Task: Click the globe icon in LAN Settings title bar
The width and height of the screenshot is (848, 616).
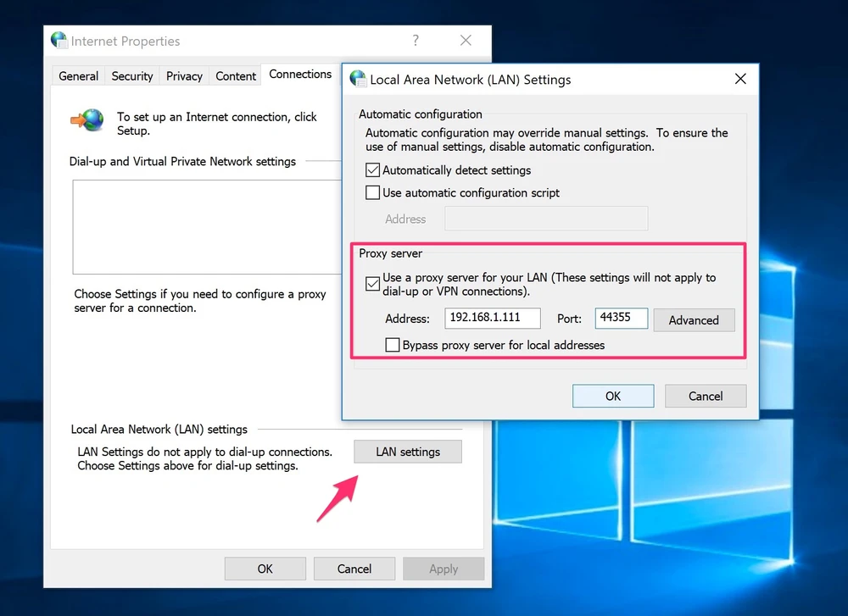Action: coord(358,79)
